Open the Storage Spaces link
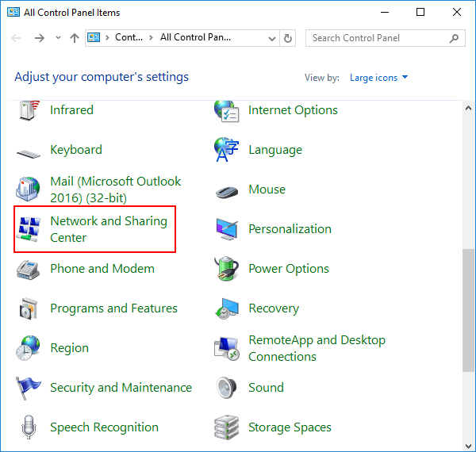 [290, 427]
